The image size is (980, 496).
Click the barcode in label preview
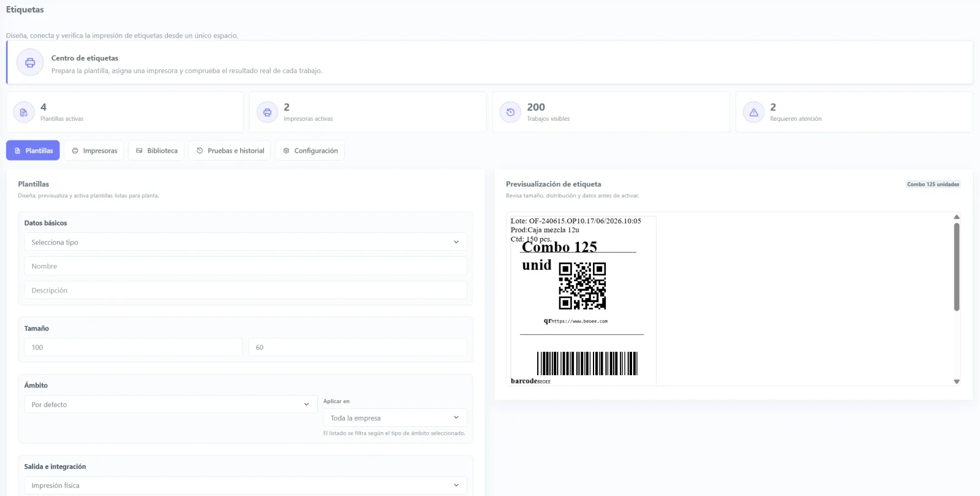(587, 364)
